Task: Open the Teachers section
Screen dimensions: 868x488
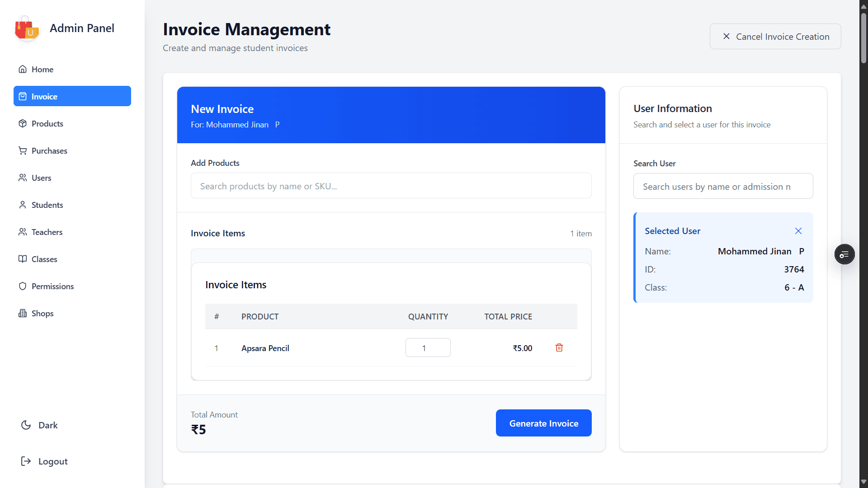Action: click(72, 232)
